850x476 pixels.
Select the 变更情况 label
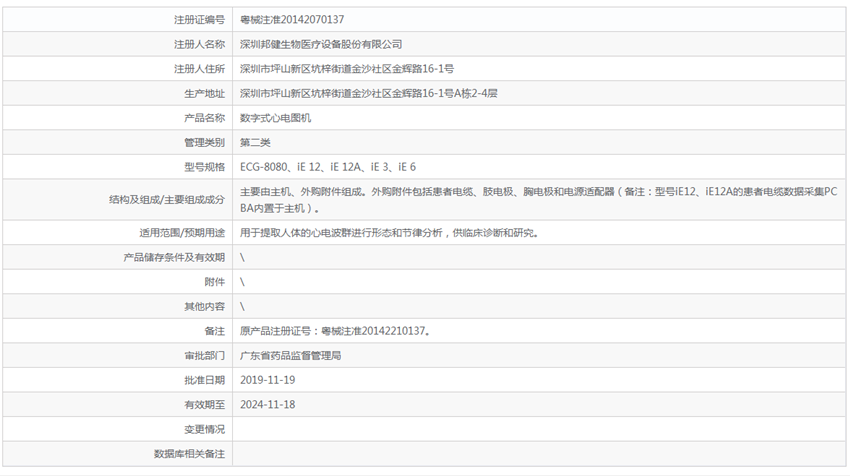coord(204,429)
